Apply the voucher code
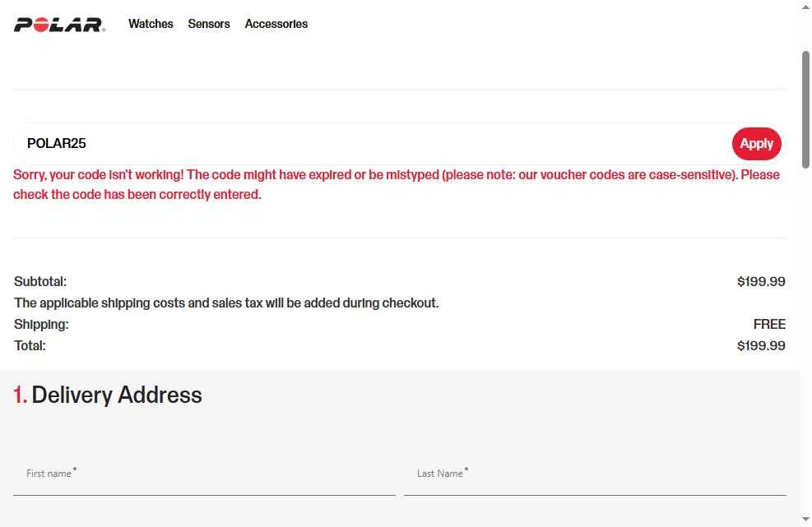 click(756, 143)
